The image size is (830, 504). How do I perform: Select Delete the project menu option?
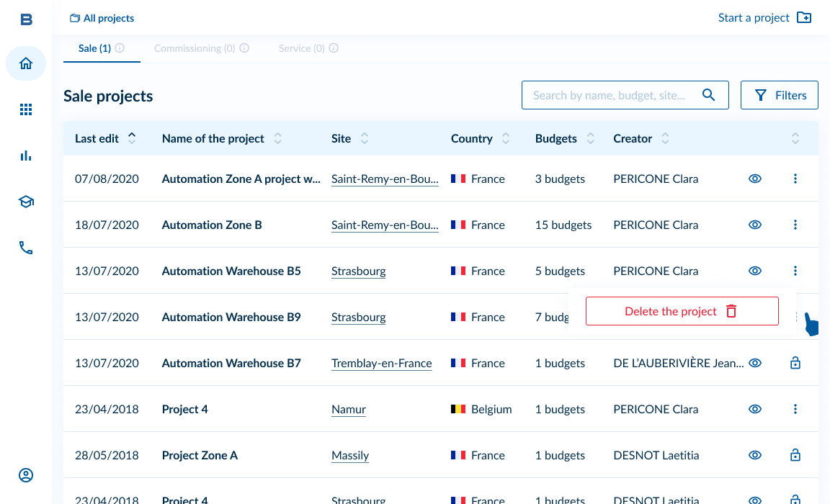682,311
